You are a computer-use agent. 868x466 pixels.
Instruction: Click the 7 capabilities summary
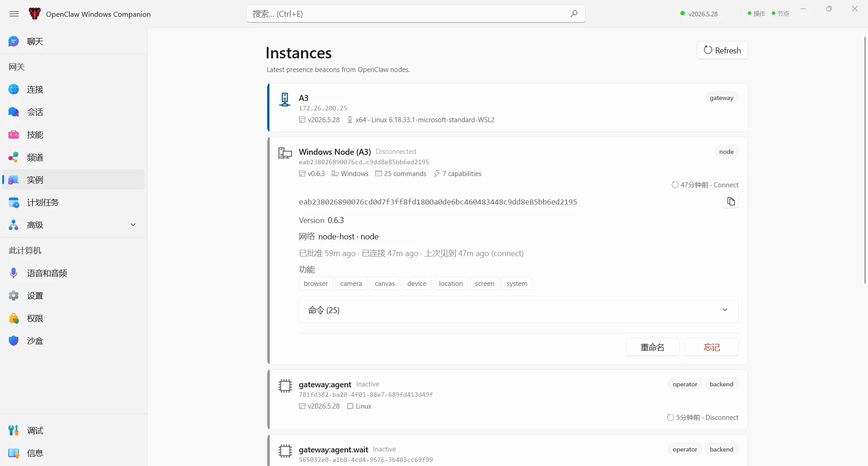458,174
